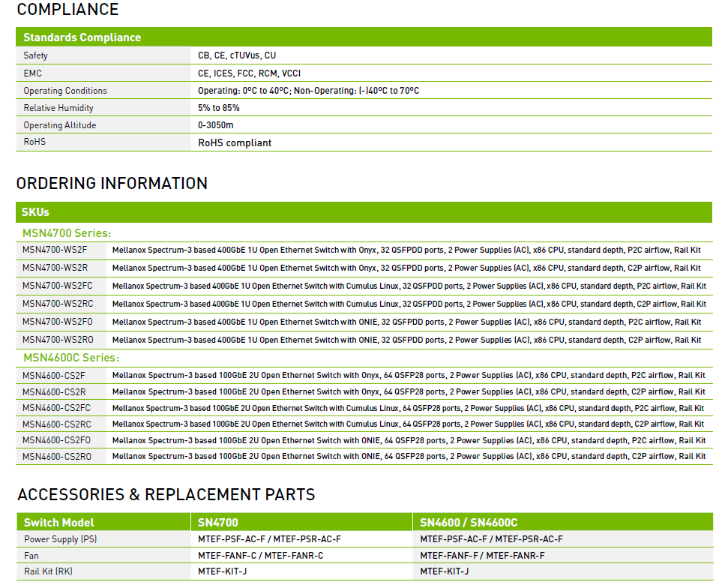This screenshot has width=722, height=588.
Task: Click the MSN4600C Series subheading
Action: (x=70, y=358)
